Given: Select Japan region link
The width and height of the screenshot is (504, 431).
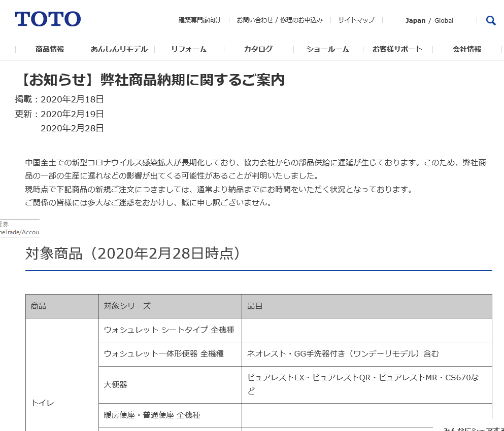Looking at the screenshot, I should click(x=415, y=21).
